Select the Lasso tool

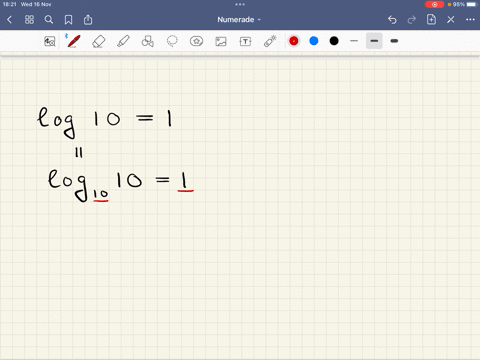coord(172,41)
